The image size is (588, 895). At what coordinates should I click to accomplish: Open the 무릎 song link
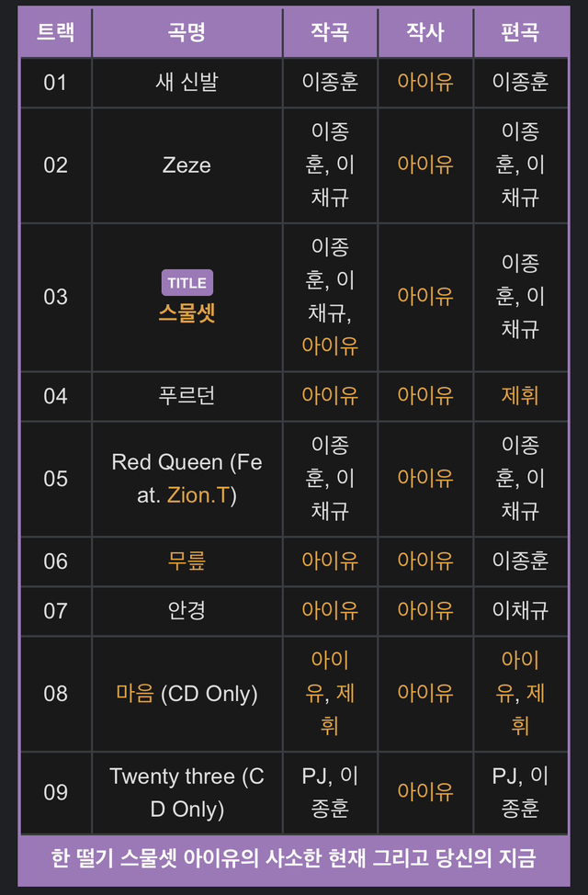(x=187, y=561)
